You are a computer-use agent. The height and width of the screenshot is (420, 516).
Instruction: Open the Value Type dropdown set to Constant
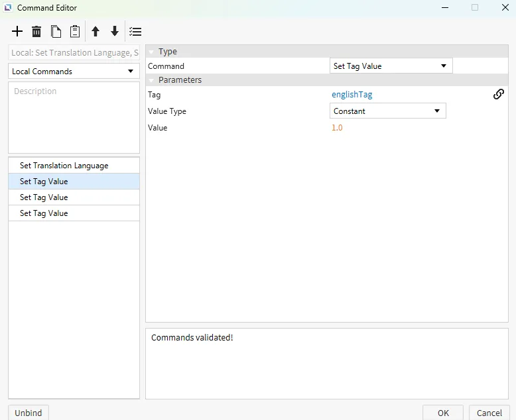pos(387,111)
